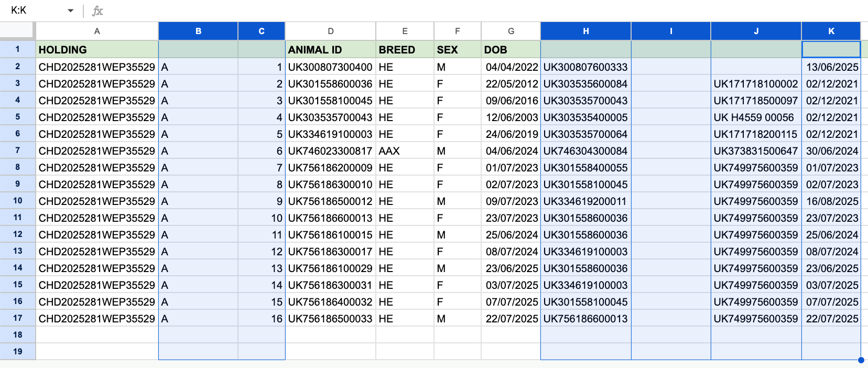Click cell UK756186600013 in column H
Viewport: 868px width, 368px height.
pos(586,318)
